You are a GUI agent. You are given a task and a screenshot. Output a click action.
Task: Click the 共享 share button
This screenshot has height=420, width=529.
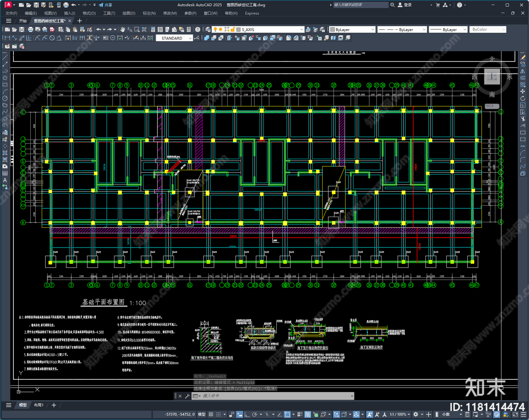coord(105,5)
